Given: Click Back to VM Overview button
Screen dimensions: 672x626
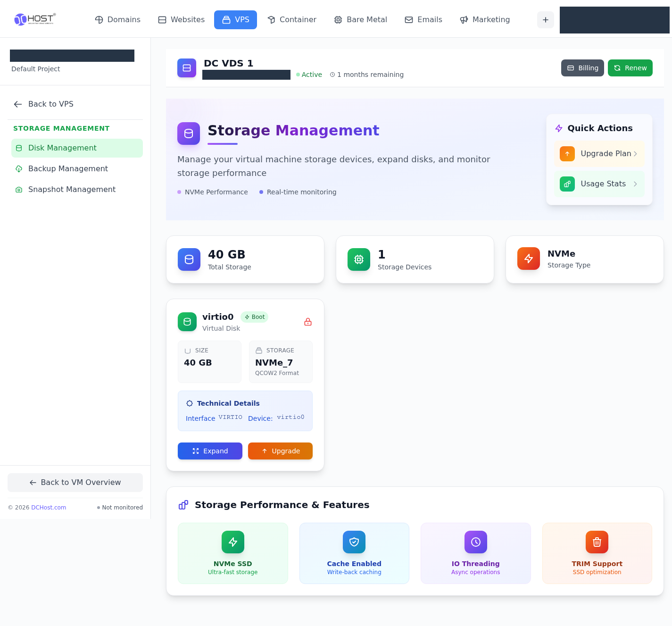Looking at the screenshot, I should (x=75, y=483).
